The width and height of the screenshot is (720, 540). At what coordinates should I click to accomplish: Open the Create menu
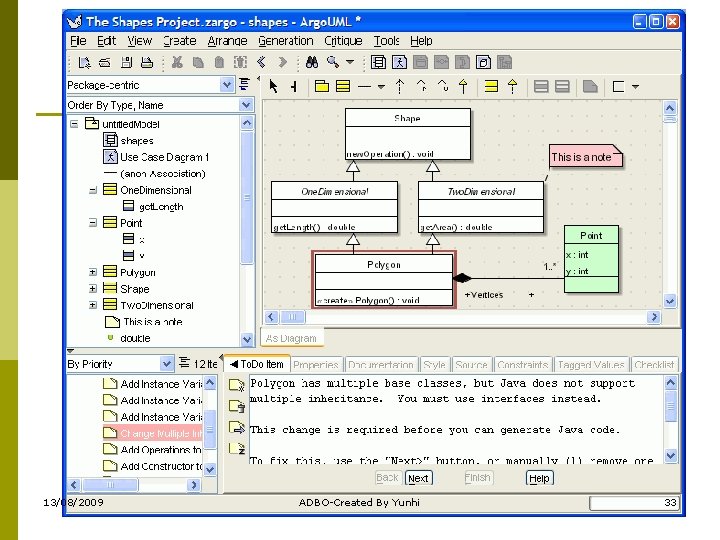coord(180,41)
